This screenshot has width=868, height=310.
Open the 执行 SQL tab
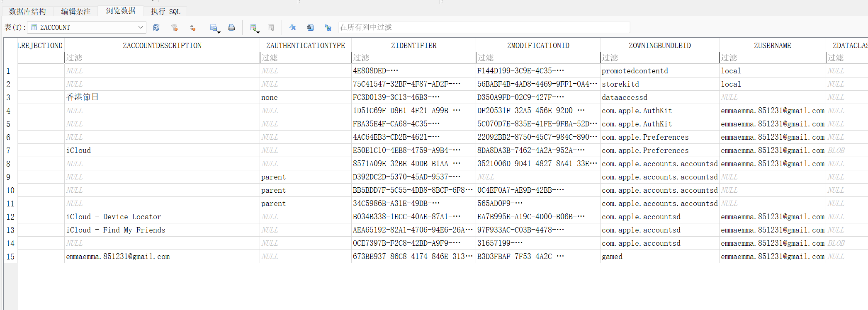point(165,11)
